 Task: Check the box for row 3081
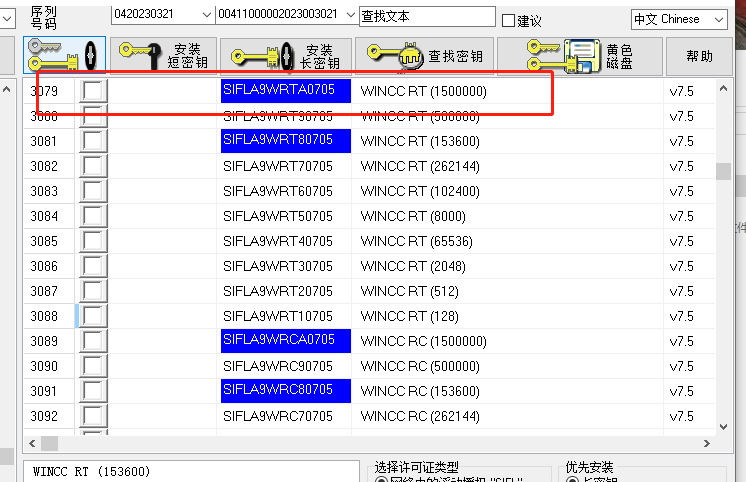pyautogui.click(x=93, y=141)
